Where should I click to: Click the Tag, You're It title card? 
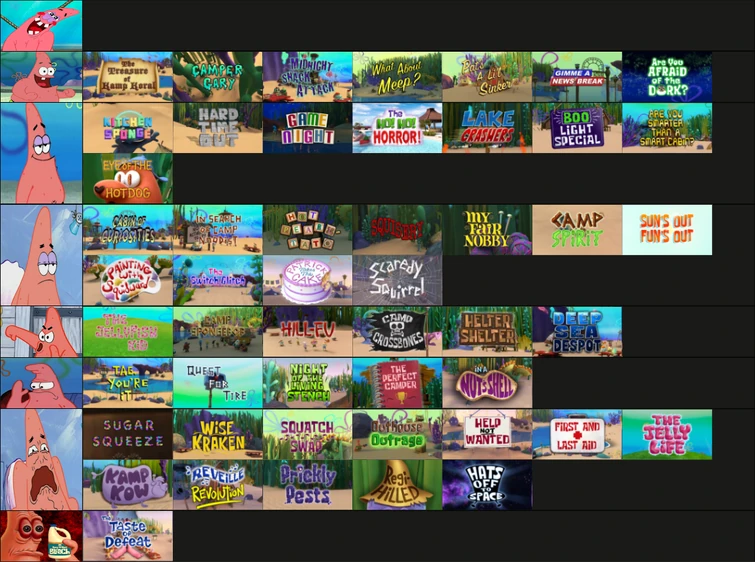click(x=128, y=383)
